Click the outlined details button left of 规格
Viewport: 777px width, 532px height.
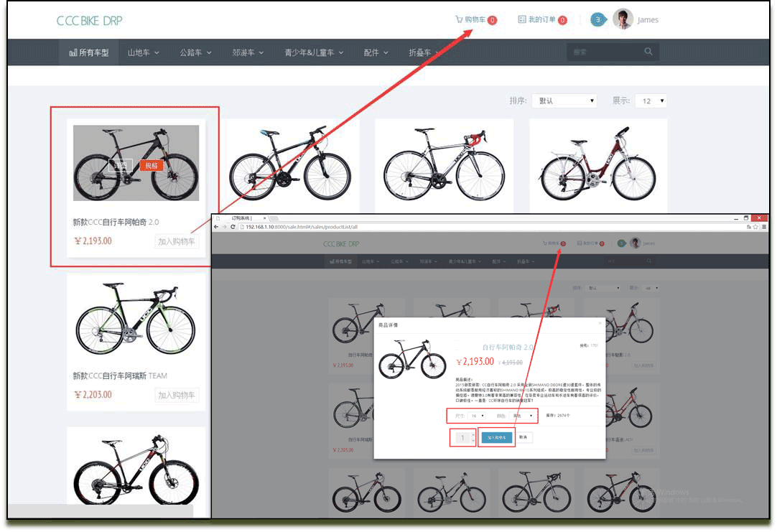(x=121, y=165)
